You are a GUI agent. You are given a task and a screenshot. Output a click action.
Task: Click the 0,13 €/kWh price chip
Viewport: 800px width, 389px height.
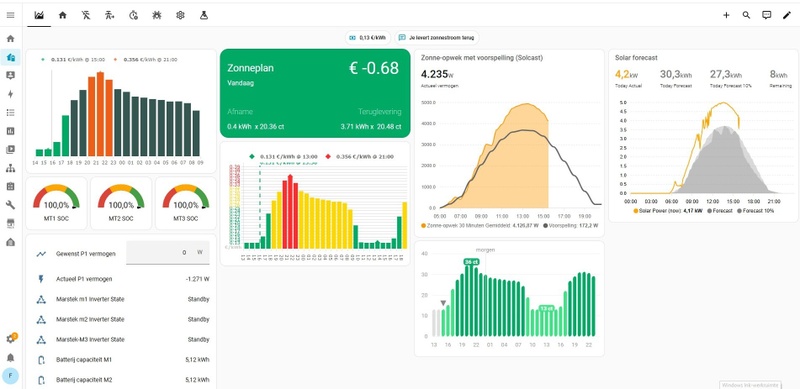click(x=368, y=38)
